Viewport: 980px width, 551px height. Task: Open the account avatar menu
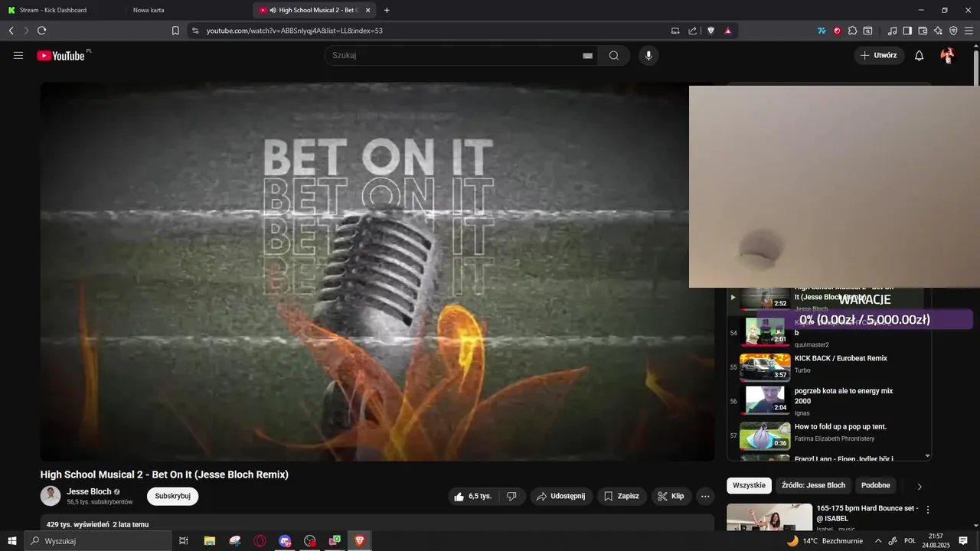point(948,55)
